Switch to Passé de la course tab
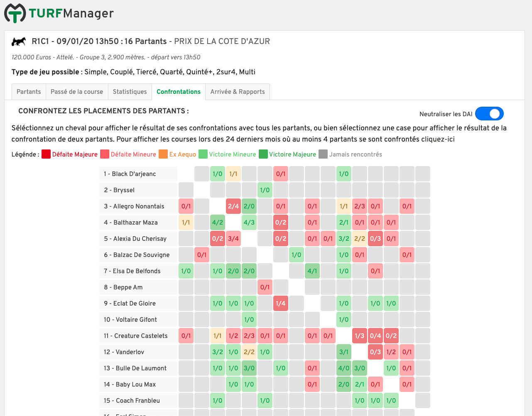 coord(77,92)
